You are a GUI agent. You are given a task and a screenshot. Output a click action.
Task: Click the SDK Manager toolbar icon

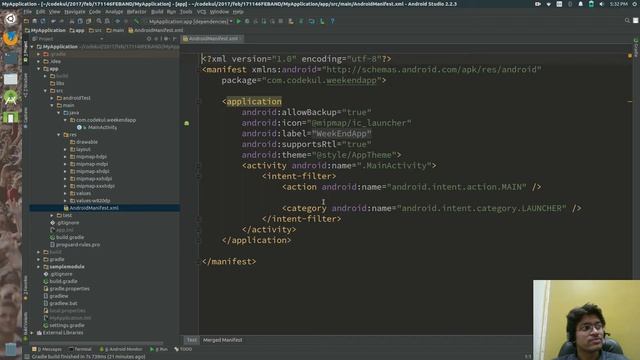[x=322, y=21]
